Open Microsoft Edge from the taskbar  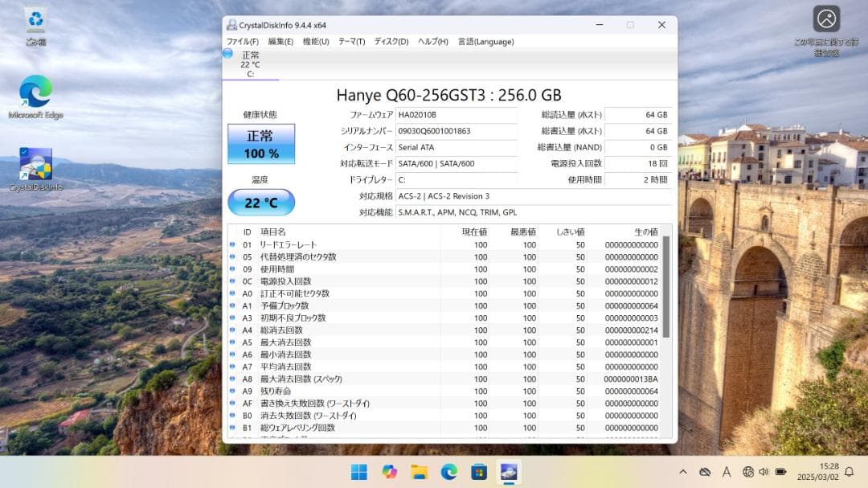tap(448, 472)
